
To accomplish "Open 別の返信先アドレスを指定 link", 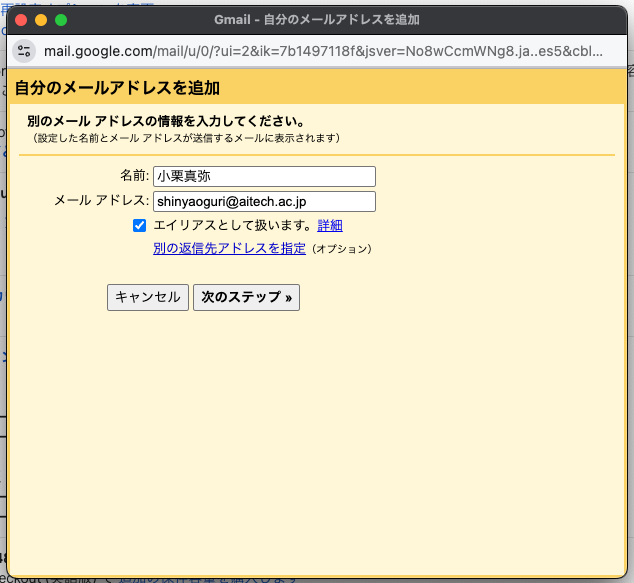I will (x=229, y=248).
